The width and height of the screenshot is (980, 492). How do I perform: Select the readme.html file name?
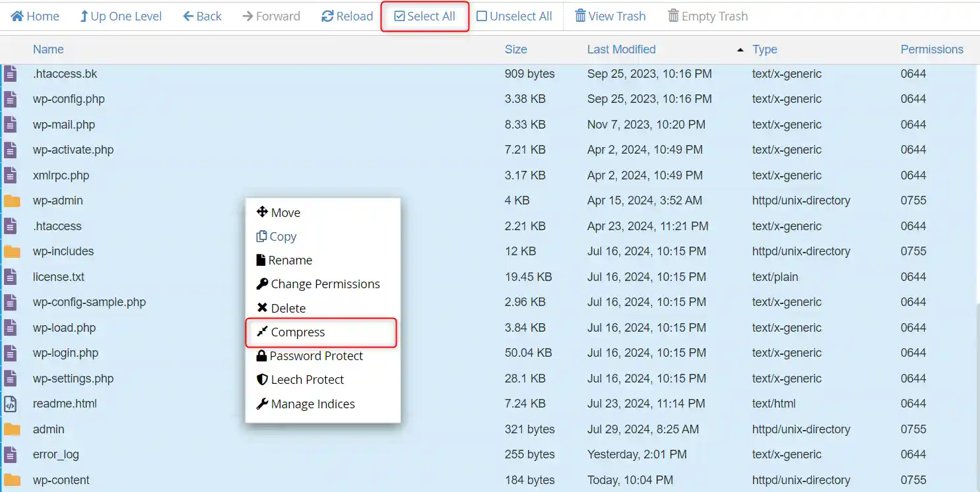(x=65, y=404)
